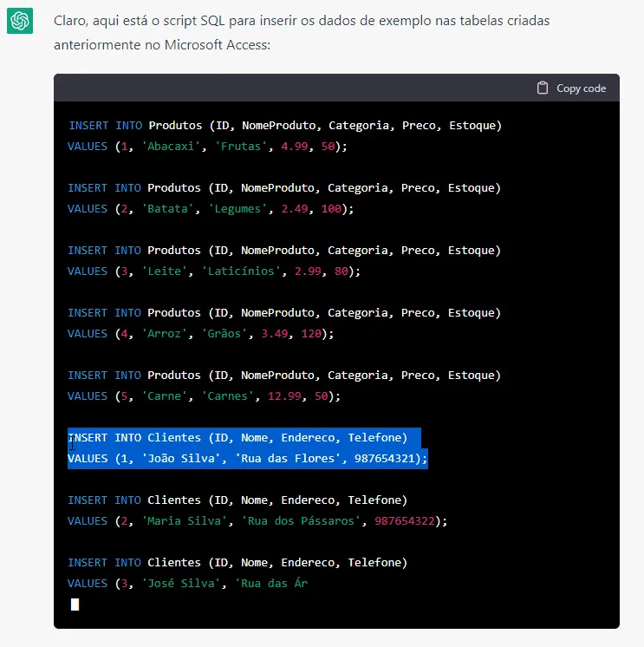The height and width of the screenshot is (647, 644).
Task: Click the Copy code button
Action: 571,88
